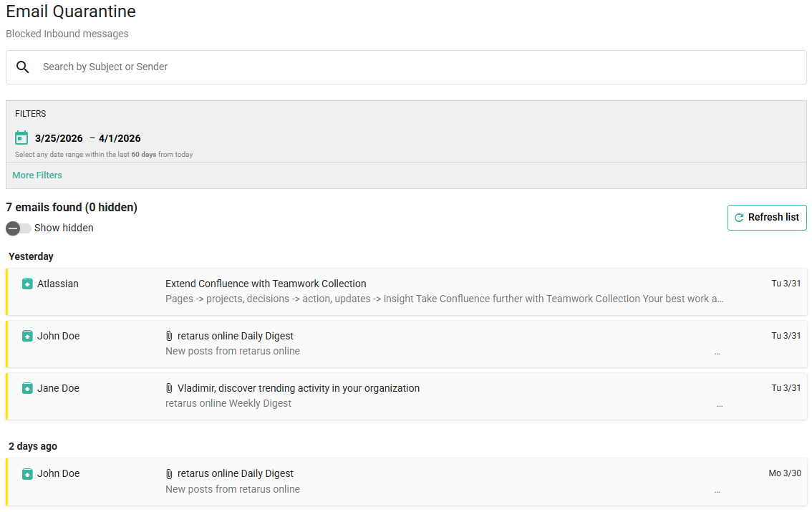Click the quarantine icon beside Atlassian
812x512 pixels.
[x=27, y=284]
